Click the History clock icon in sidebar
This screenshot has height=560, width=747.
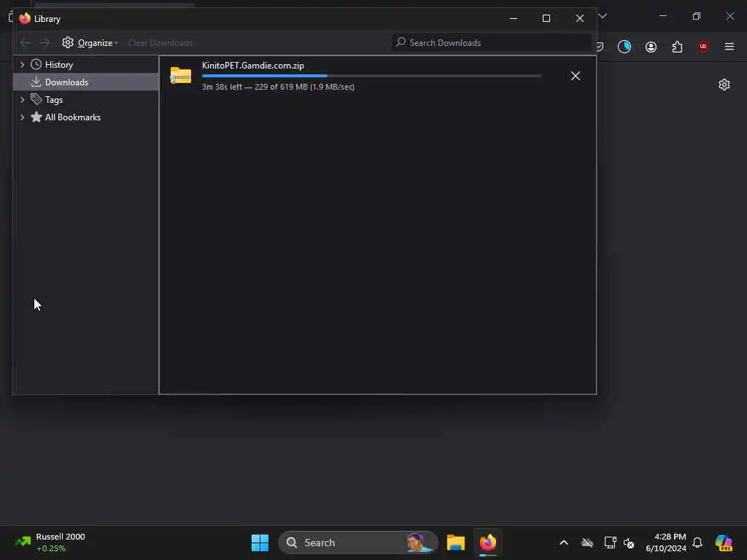(36, 64)
